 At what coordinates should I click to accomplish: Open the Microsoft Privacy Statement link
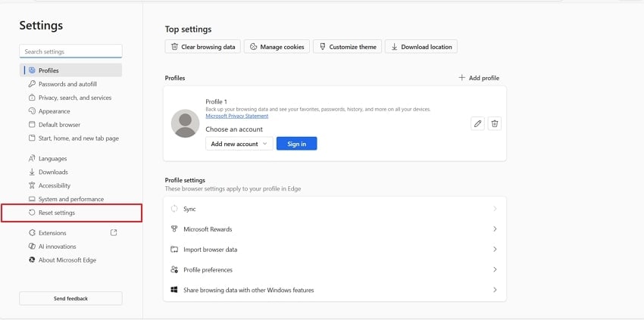(237, 116)
